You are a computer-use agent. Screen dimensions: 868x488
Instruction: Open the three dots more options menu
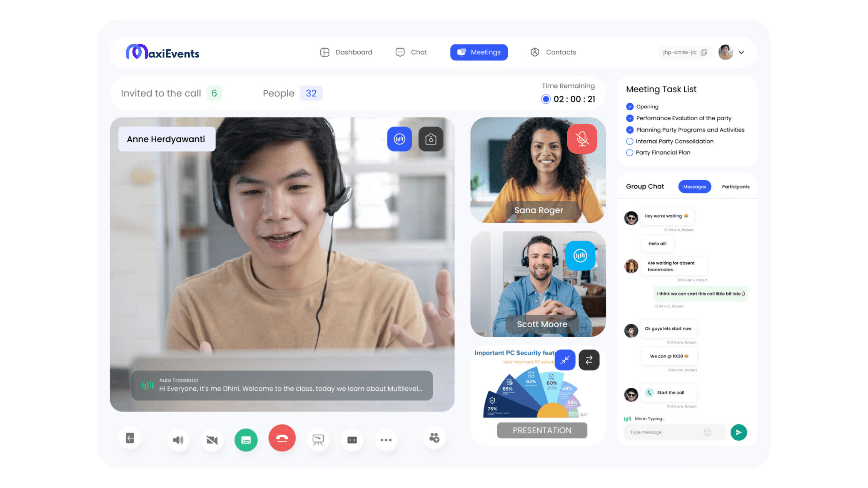pos(386,440)
